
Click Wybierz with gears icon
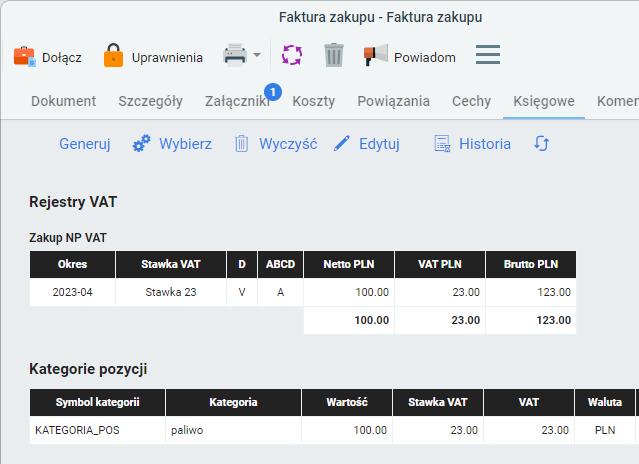tap(172, 144)
